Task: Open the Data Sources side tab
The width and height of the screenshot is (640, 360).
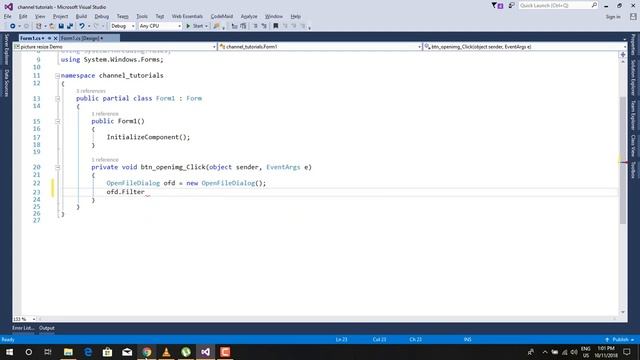Action: coord(7,83)
